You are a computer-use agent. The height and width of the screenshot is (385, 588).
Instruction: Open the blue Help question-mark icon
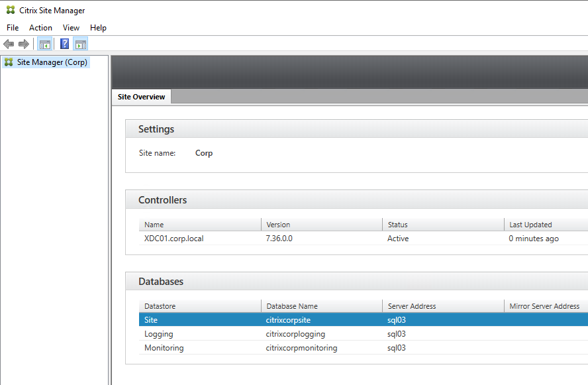click(x=64, y=44)
